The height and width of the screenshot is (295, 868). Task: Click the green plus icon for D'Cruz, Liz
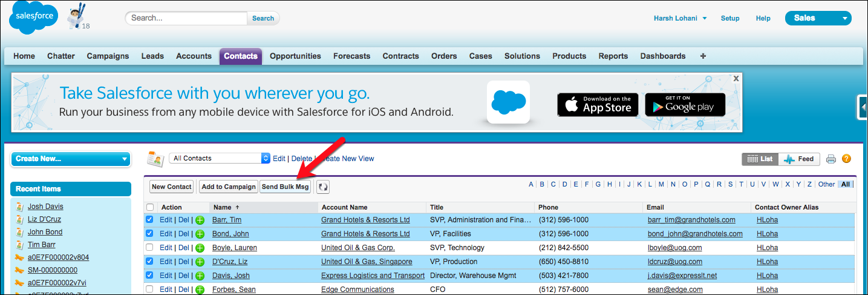(x=200, y=262)
